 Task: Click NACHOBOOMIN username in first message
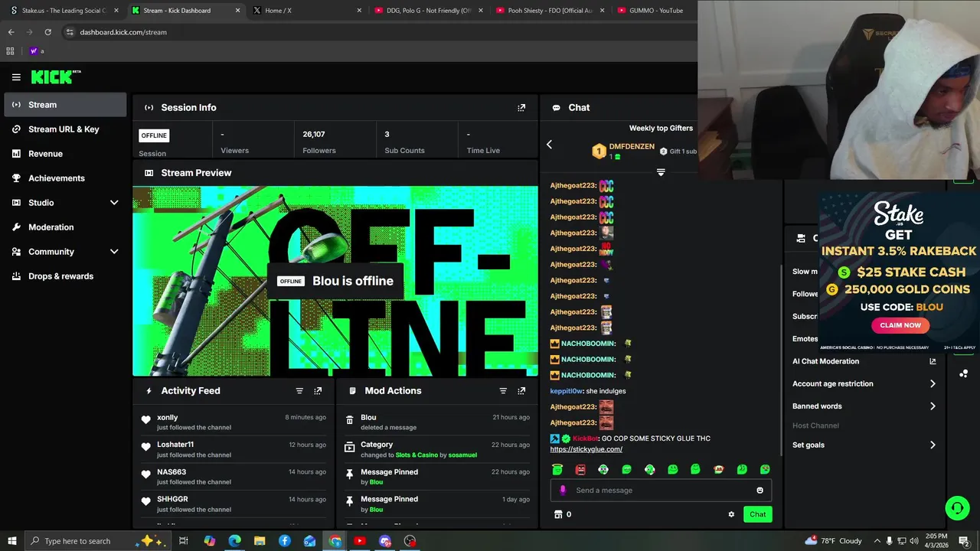589,344
